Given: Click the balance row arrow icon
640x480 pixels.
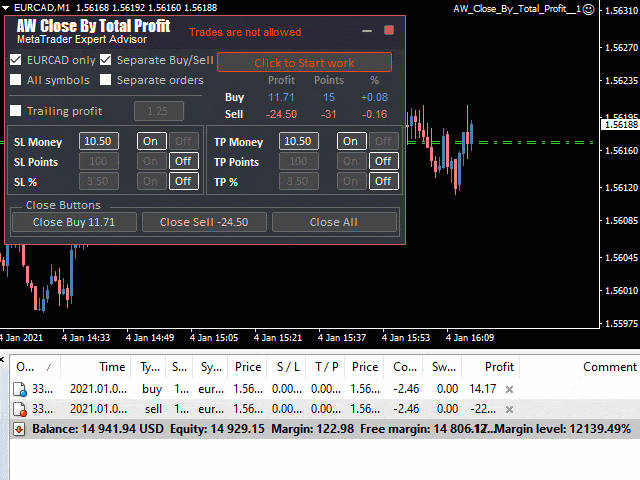Looking at the screenshot, I should [19, 428].
